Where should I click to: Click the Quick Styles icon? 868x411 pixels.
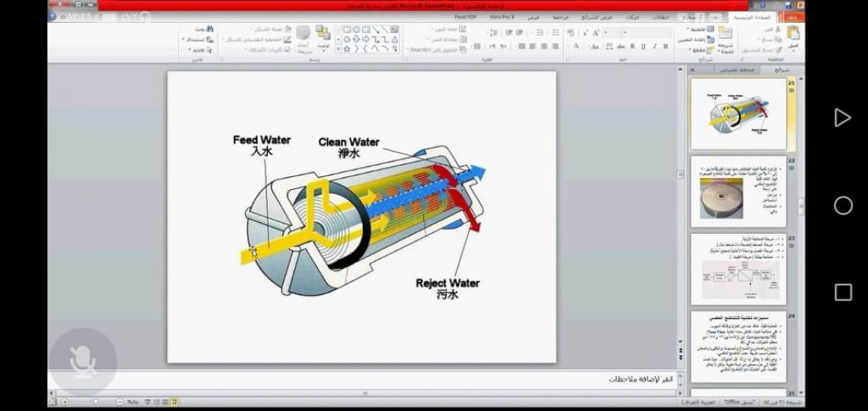point(303,36)
